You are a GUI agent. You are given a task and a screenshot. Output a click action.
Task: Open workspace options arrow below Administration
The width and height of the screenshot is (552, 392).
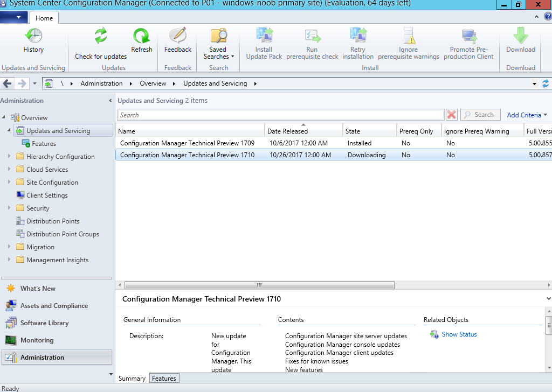111,374
